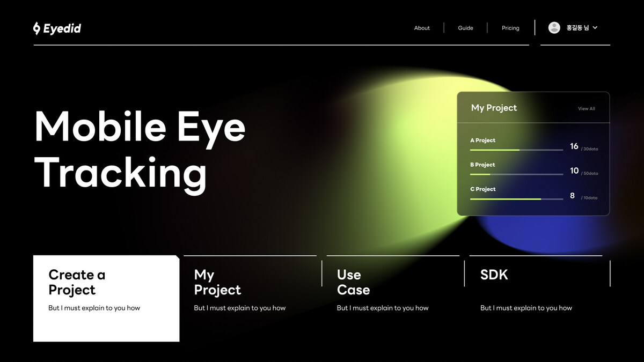The width and height of the screenshot is (644, 362).
Task: Click the /10data label
Action: [589, 198]
